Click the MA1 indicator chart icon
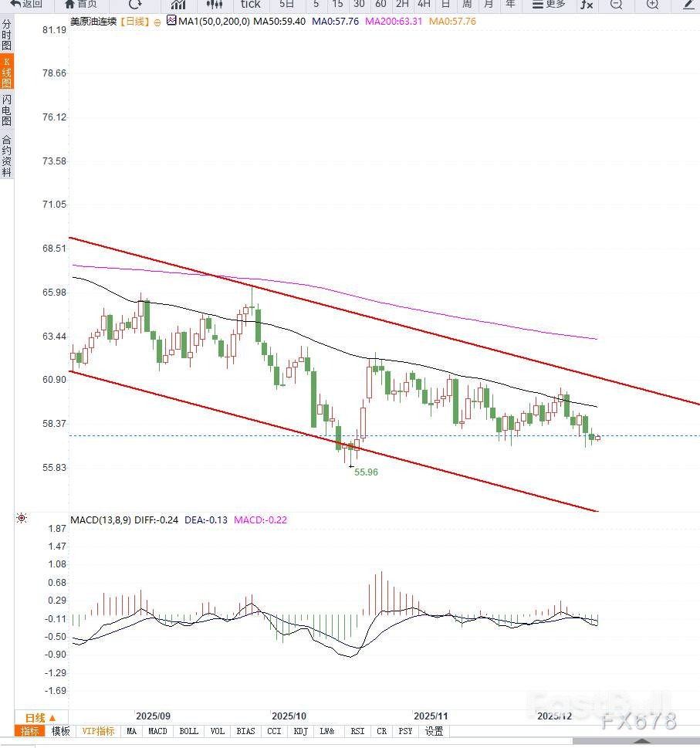 171,22
